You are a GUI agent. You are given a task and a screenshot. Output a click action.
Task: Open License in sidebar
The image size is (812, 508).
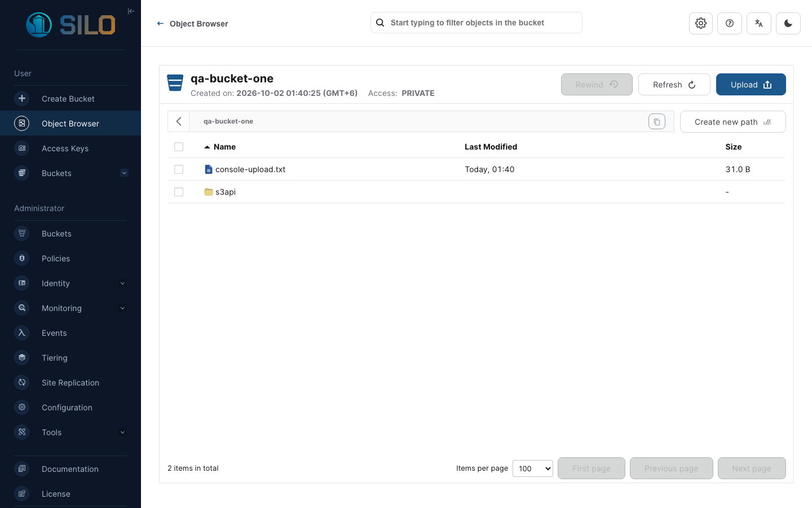[70, 493]
